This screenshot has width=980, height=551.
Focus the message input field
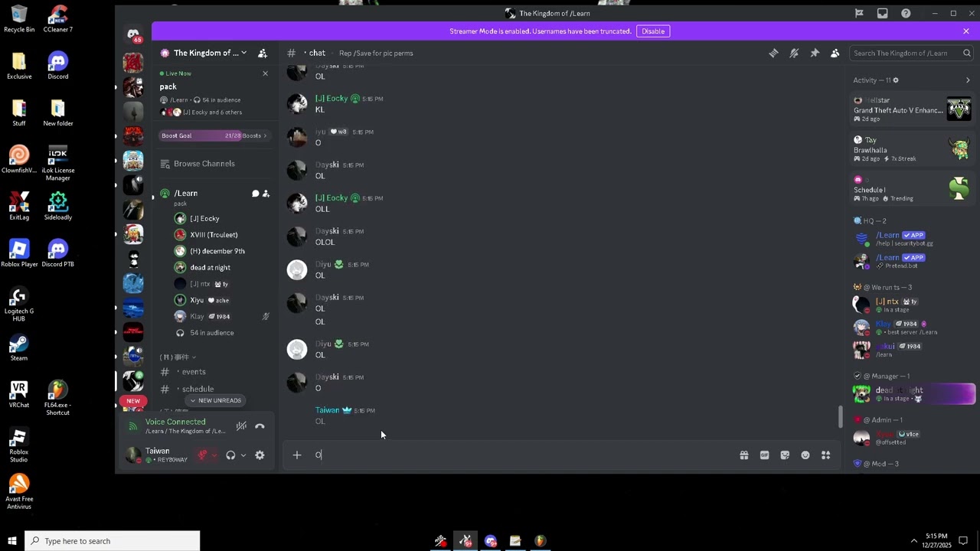521,455
